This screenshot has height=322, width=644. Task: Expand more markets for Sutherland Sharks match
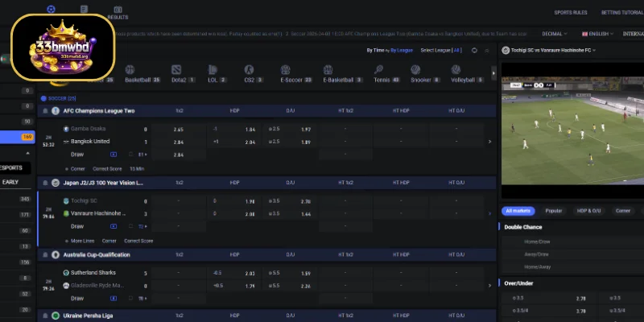click(x=489, y=286)
